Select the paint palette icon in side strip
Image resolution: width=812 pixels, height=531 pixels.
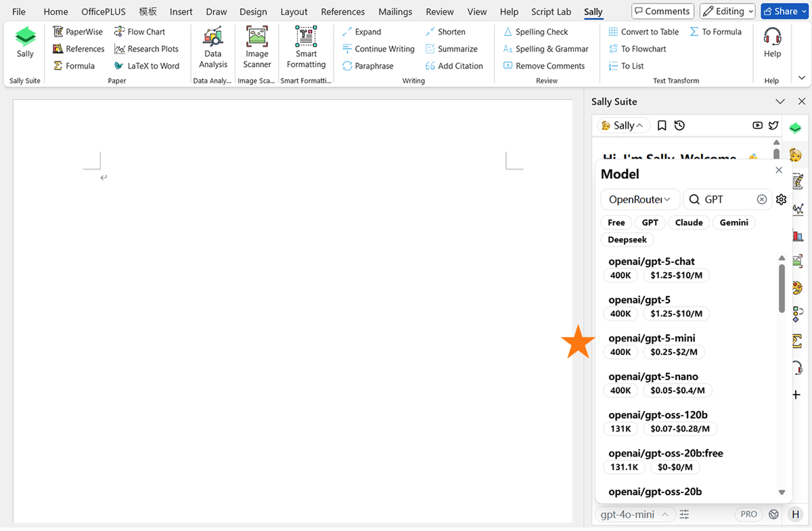796,288
